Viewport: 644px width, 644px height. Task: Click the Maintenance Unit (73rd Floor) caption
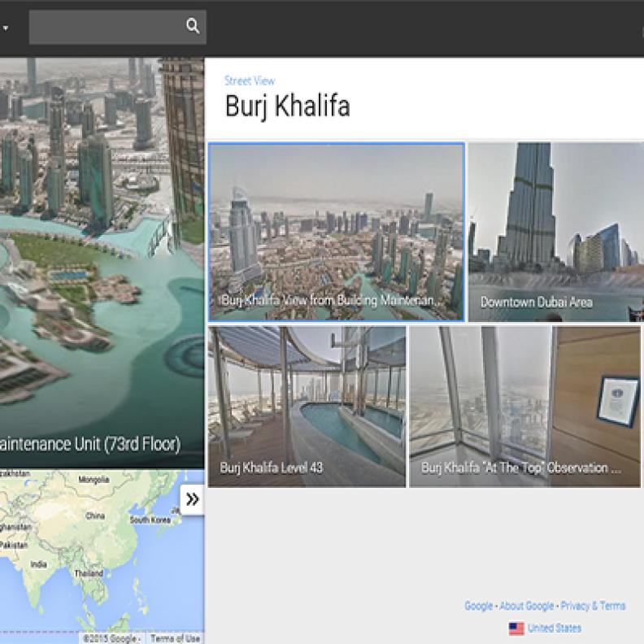coord(90,445)
